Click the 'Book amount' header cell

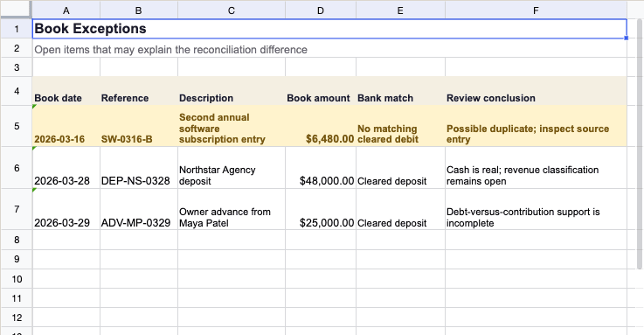pyautogui.click(x=321, y=91)
